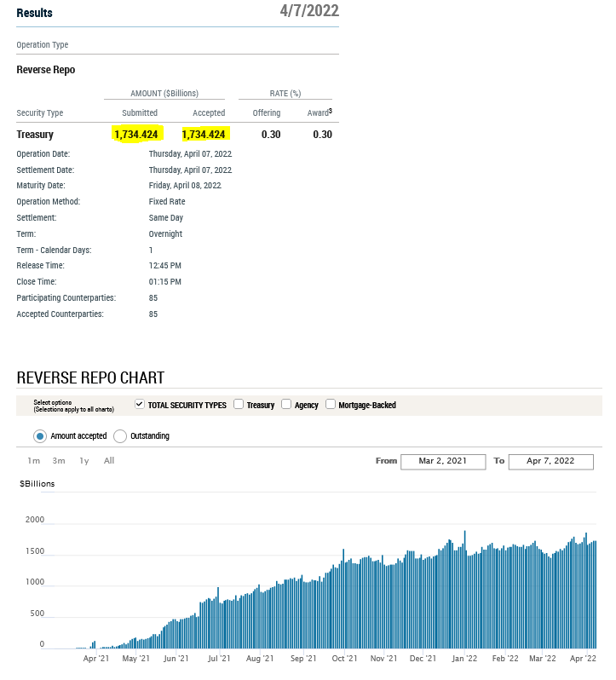Select the Amount accepted radio button
Screen dimensions: 616x680
(40, 436)
